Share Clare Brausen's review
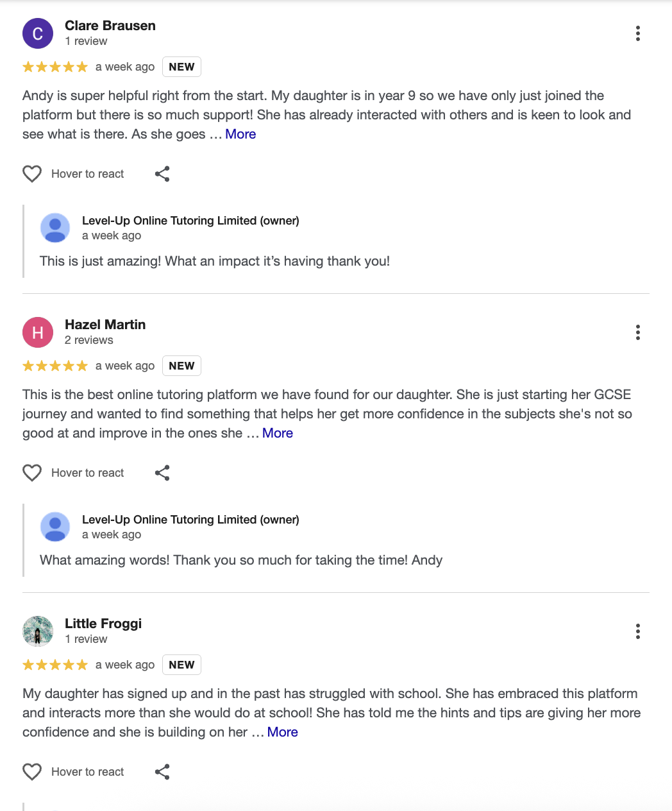 tap(162, 174)
